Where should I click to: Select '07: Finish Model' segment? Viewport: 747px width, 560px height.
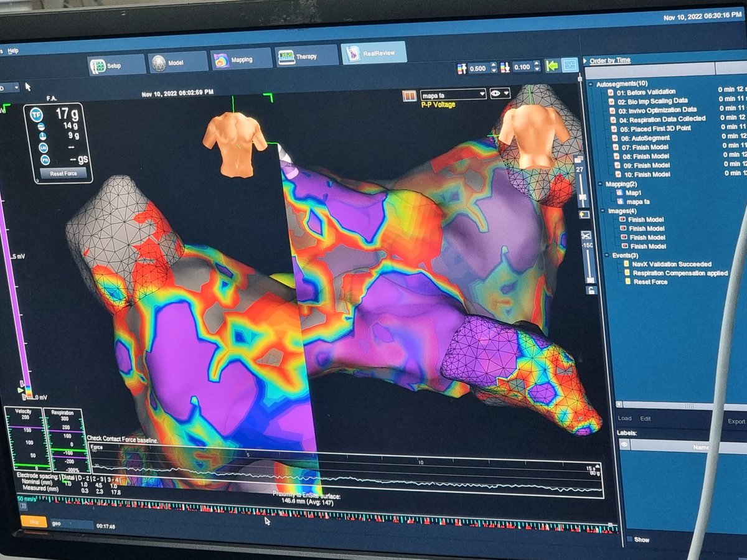click(x=644, y=147)
